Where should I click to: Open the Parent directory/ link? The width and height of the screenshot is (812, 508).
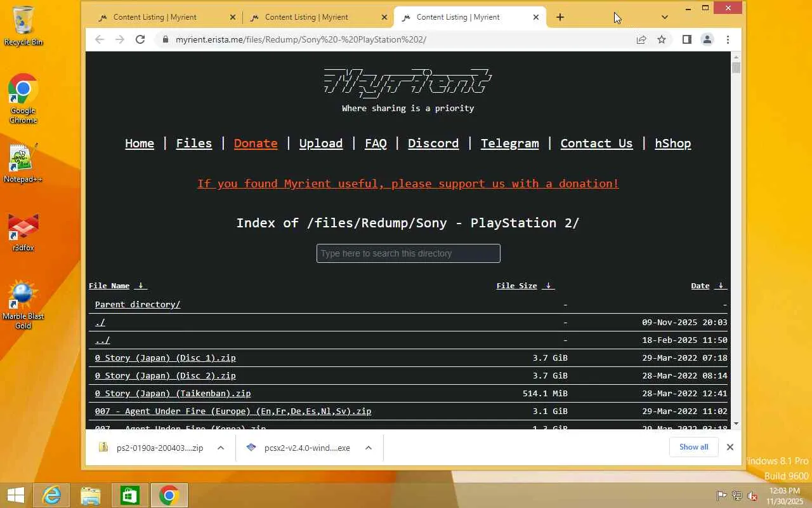point(138,304)
